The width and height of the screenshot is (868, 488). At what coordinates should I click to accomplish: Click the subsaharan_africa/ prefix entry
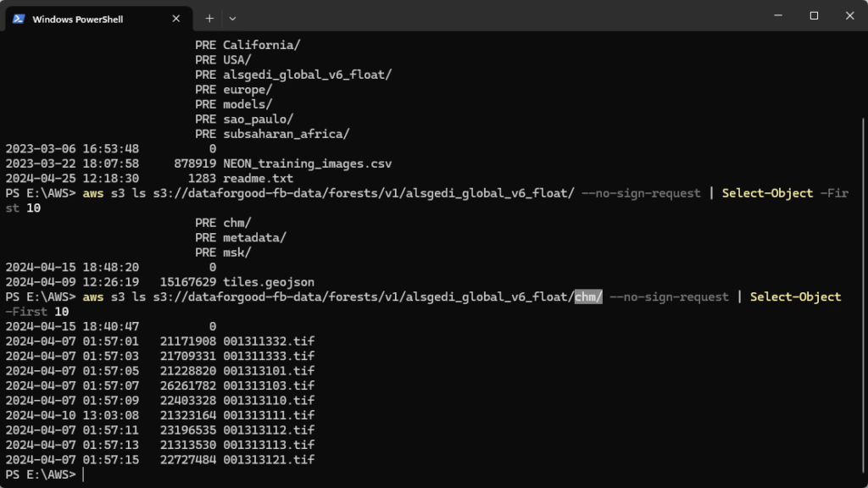pos(286,134)
